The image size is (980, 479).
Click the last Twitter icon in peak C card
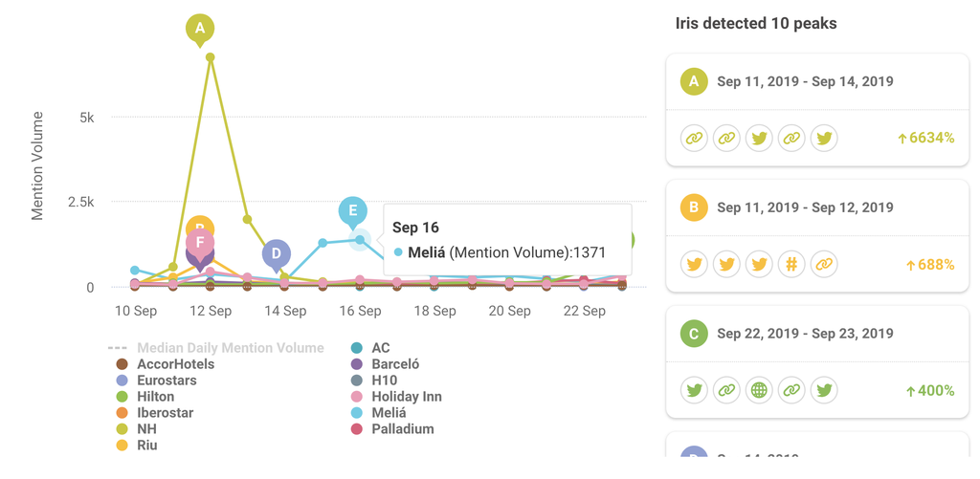(x=824, y=390)
